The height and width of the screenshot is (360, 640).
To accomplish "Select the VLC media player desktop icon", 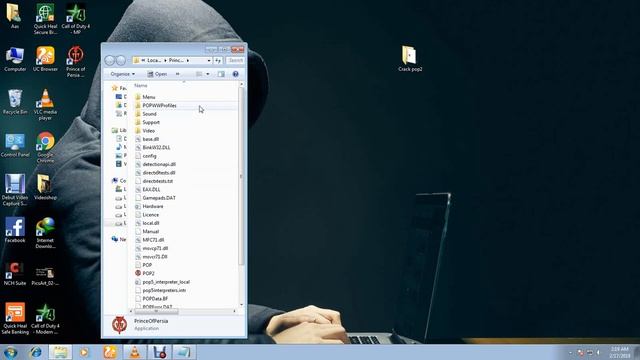I will click(x=45, y=104).
